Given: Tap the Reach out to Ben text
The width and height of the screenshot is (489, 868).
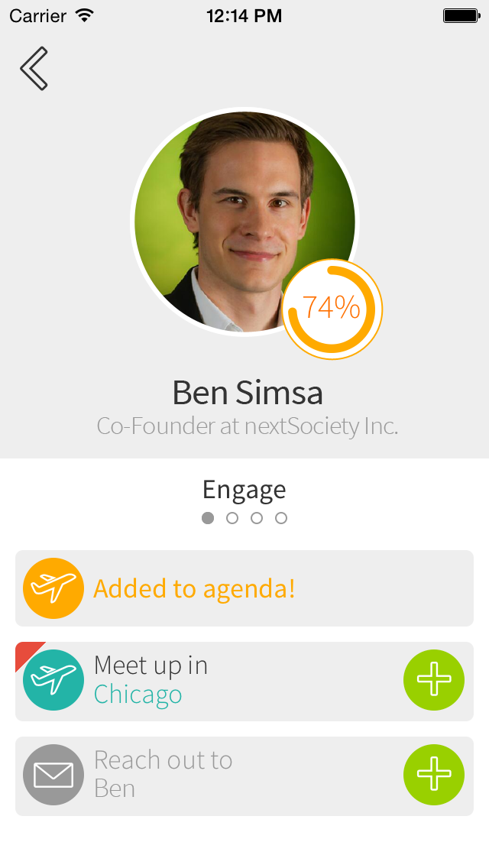Looking at the screenshot, I should (x=163, y=774).
